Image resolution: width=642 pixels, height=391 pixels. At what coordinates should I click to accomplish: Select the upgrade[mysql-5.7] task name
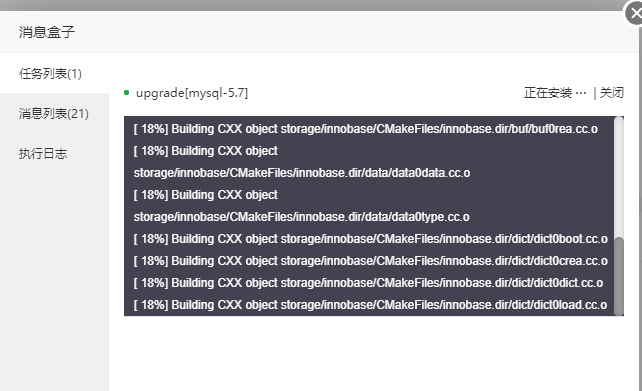pyautogui.click(x=192, y=93)
